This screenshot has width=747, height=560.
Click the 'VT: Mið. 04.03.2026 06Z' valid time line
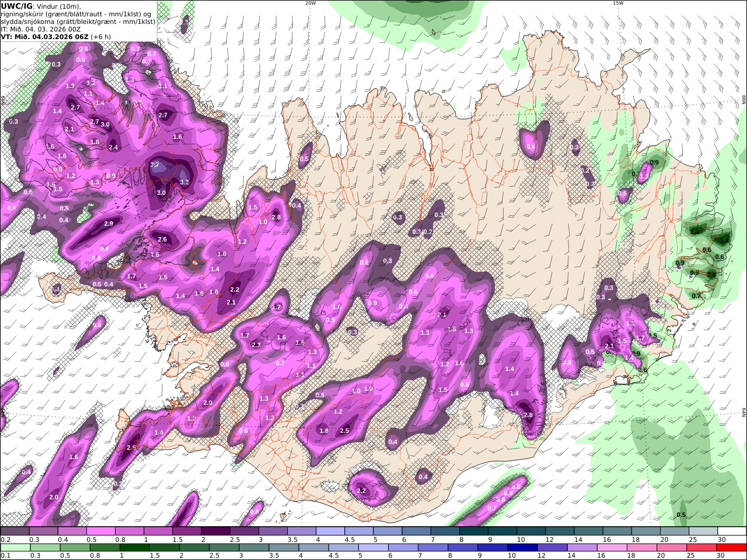[x=45, y=36]
